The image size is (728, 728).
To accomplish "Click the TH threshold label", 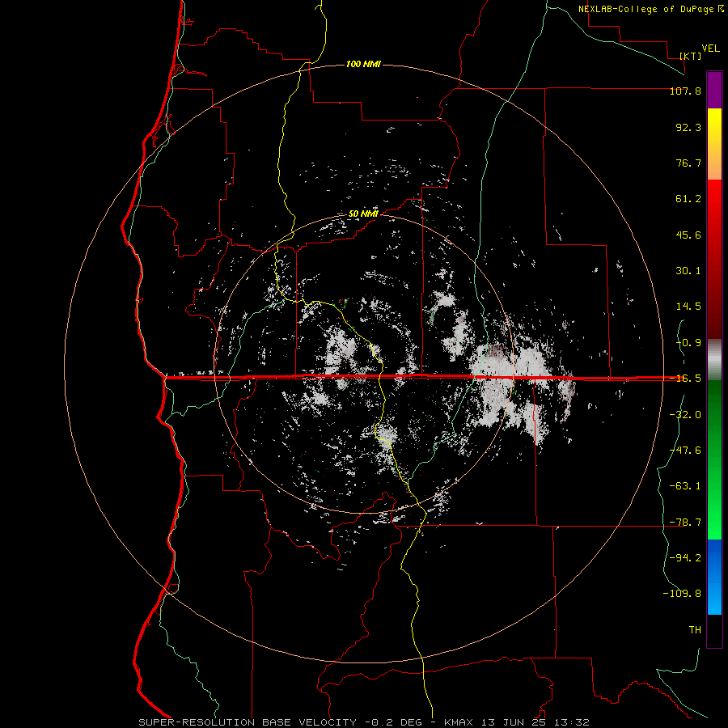I will tap(695, 630).
